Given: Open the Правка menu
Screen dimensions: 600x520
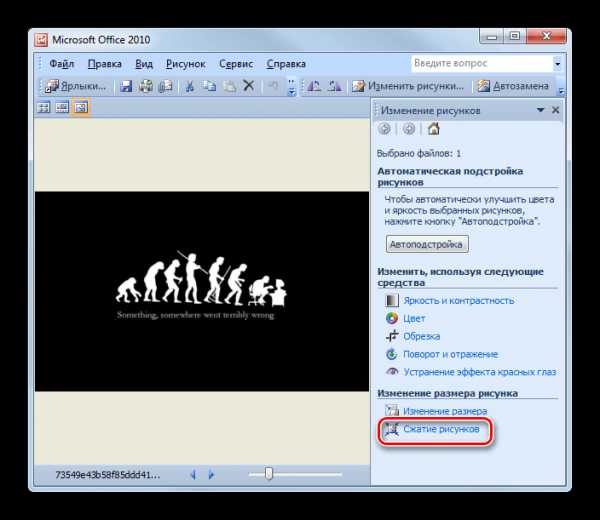Looking at the screenshot, I should click(x=104, y=64).
